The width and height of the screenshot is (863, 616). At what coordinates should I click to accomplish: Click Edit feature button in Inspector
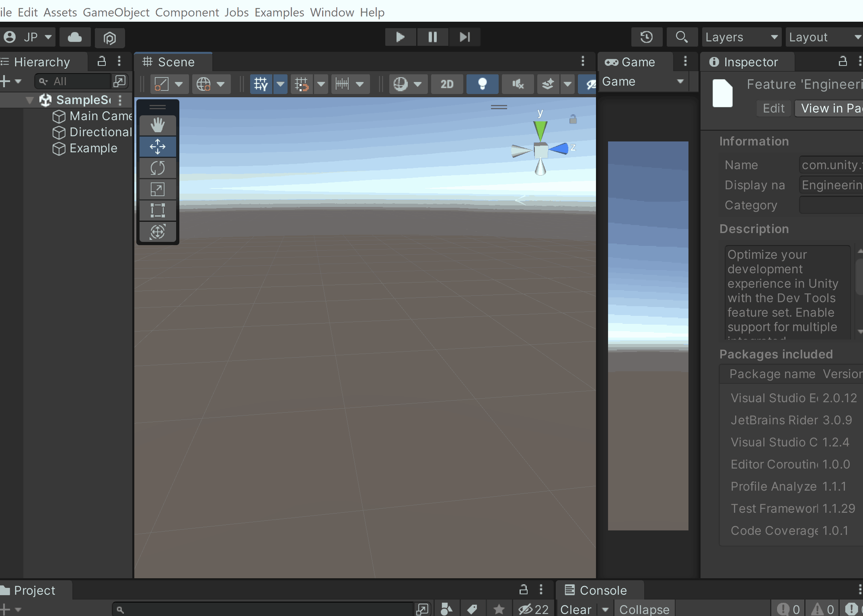(x=773, y=108)
